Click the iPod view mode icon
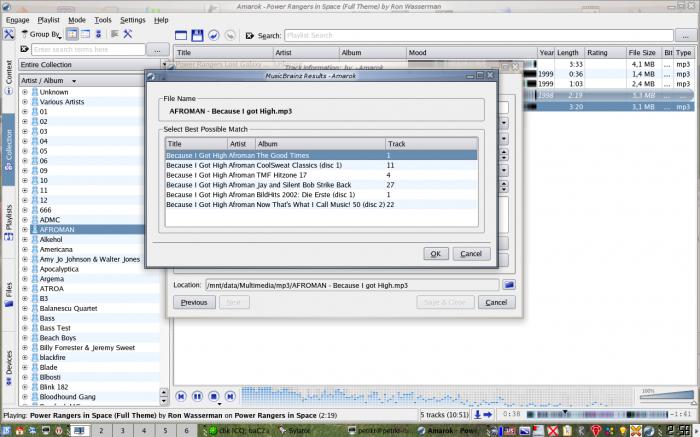The width and height of the screenshot is (700, 437). [99, 34]
